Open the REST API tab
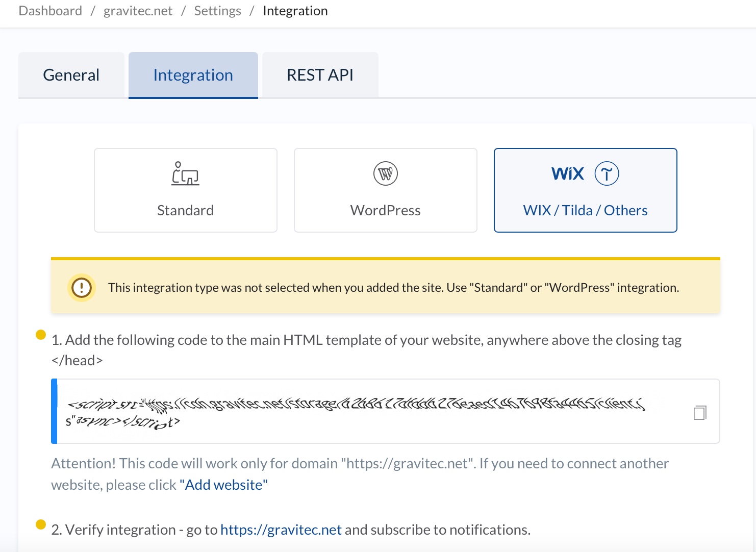Image resolution: width=756 pixels, height=552 pixels. pyautogui.click(x=320, y=75)
